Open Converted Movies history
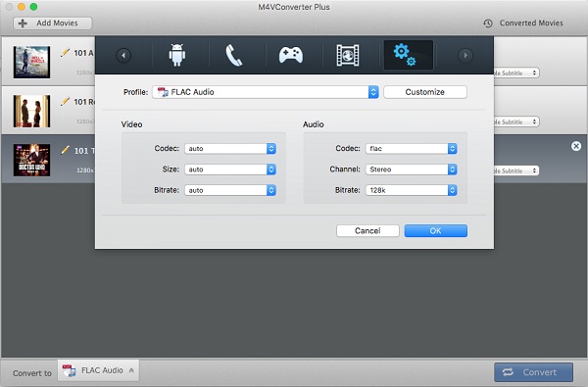588x387 pixels. pos(523,24)
